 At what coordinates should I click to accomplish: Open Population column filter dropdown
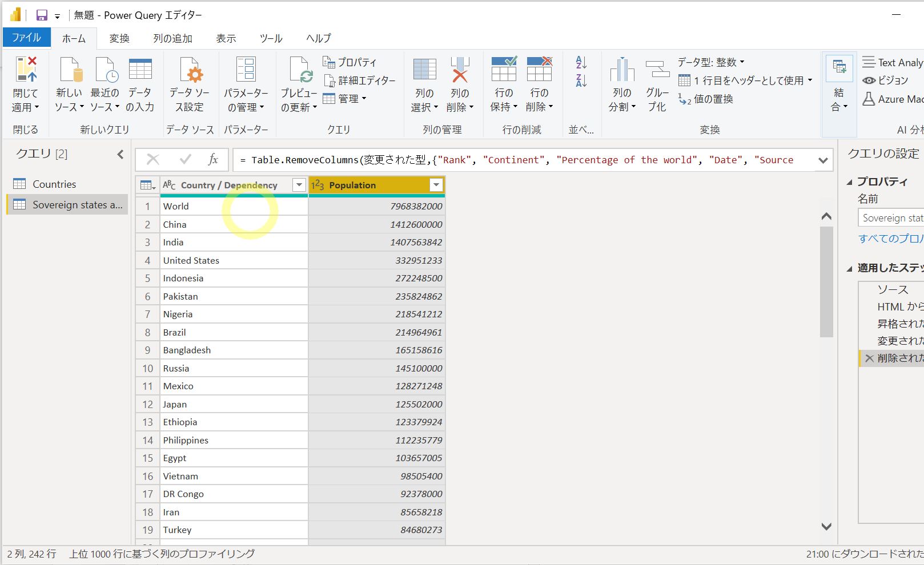click(436, 185)
